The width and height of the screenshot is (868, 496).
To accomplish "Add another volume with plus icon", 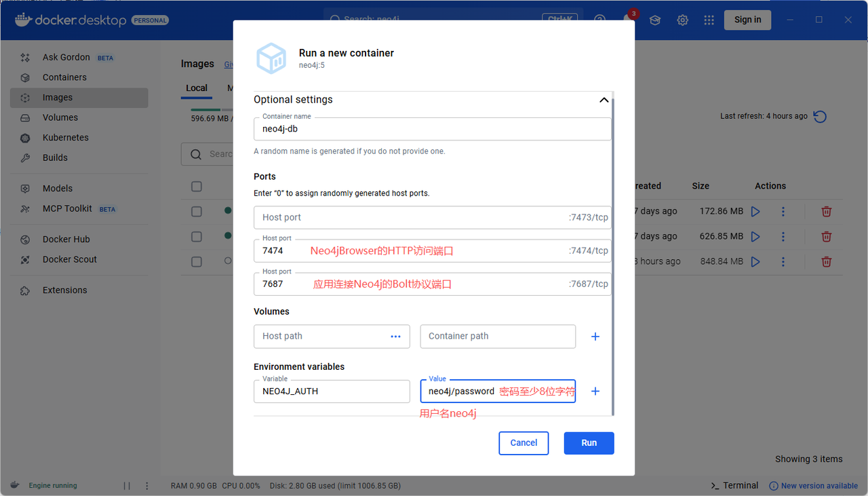I will (595, 337).
